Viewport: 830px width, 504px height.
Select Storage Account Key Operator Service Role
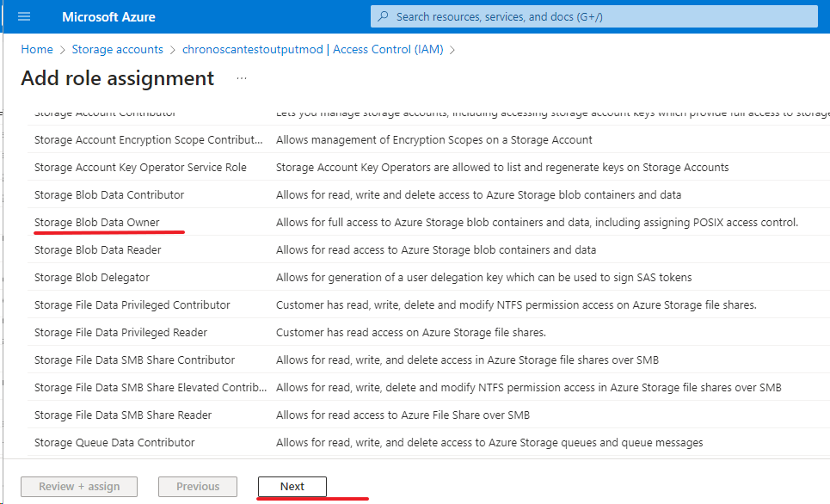tap(140, 167)
